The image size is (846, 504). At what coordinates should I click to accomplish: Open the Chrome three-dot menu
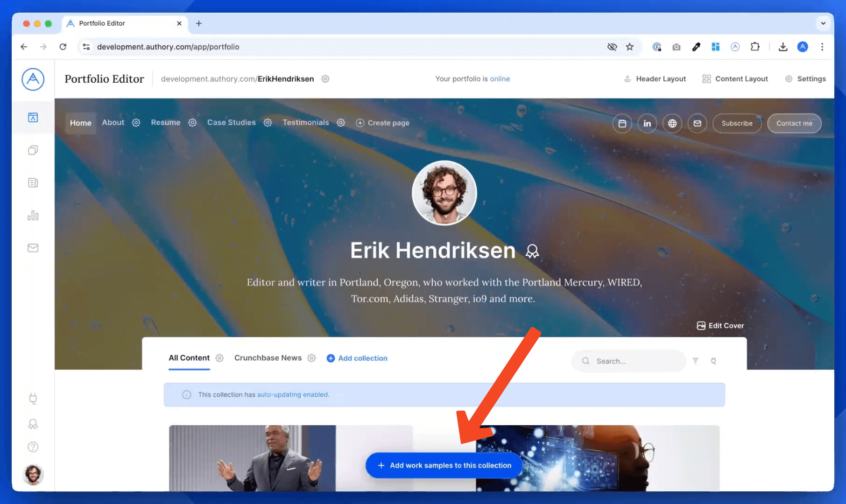tap(822, 47)
